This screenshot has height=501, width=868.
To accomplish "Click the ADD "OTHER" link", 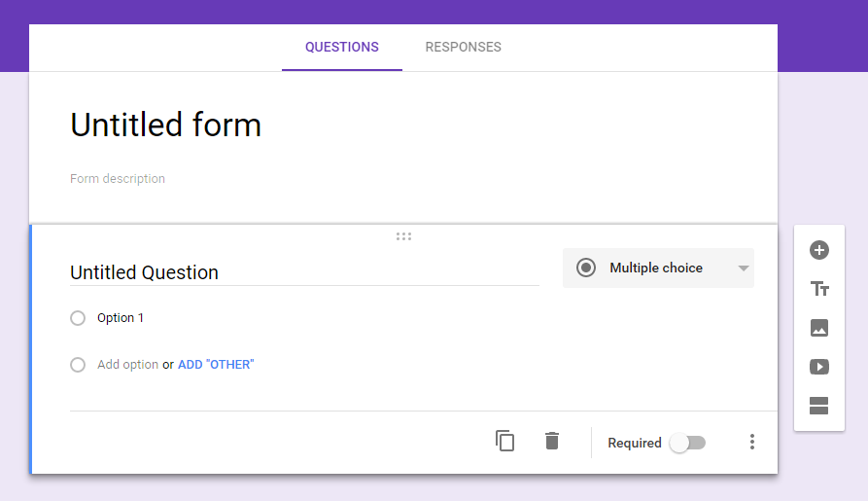I will tap(215, 365).
